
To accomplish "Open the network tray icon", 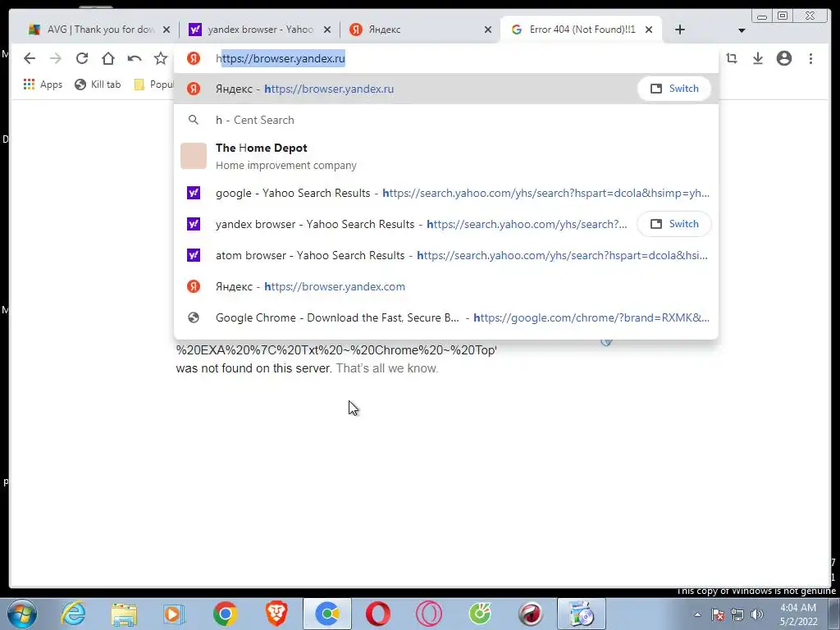I will pos(737,614).
